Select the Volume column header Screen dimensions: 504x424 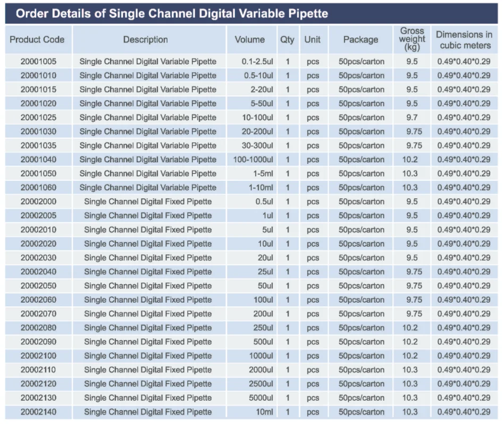[x=249, y=39]
